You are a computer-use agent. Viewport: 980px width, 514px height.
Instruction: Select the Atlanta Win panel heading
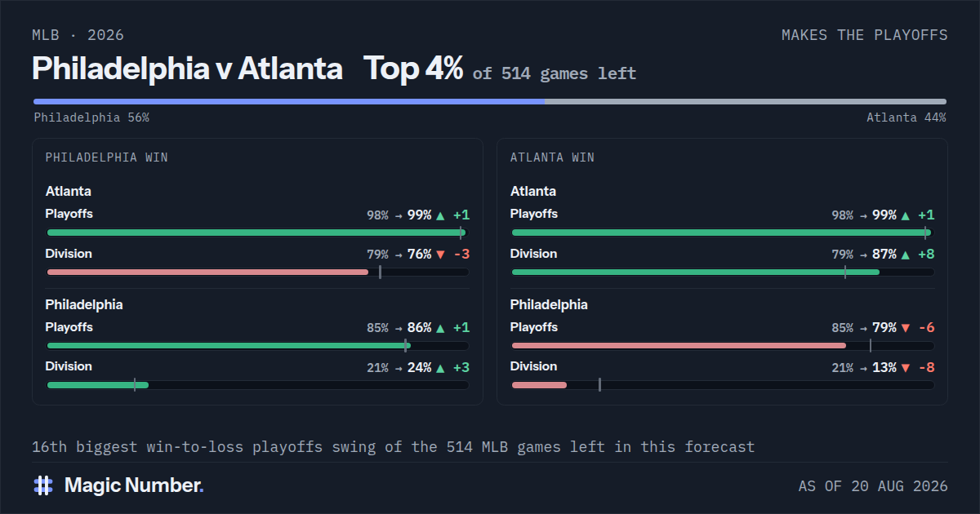pos(552,157)
